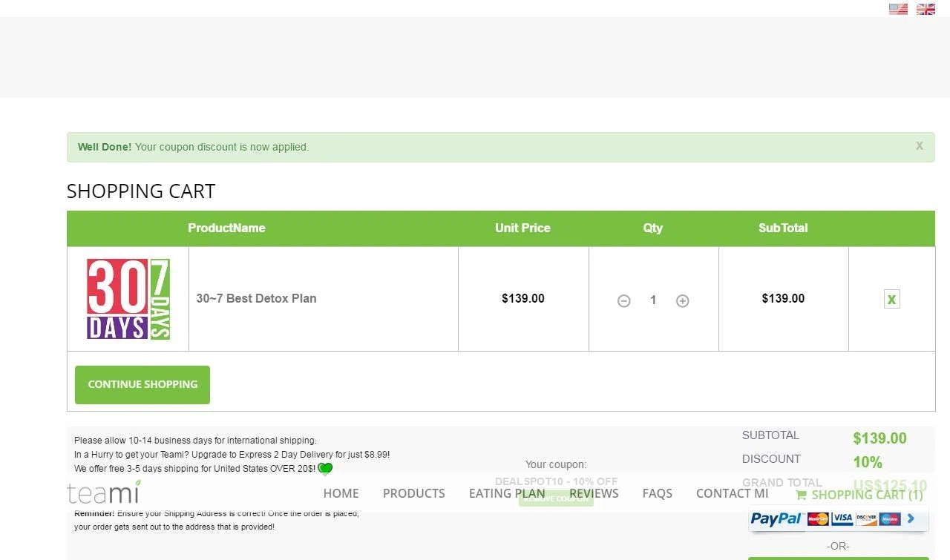
Task: Click the SubTotal column header
Action: tap(783, 228)
